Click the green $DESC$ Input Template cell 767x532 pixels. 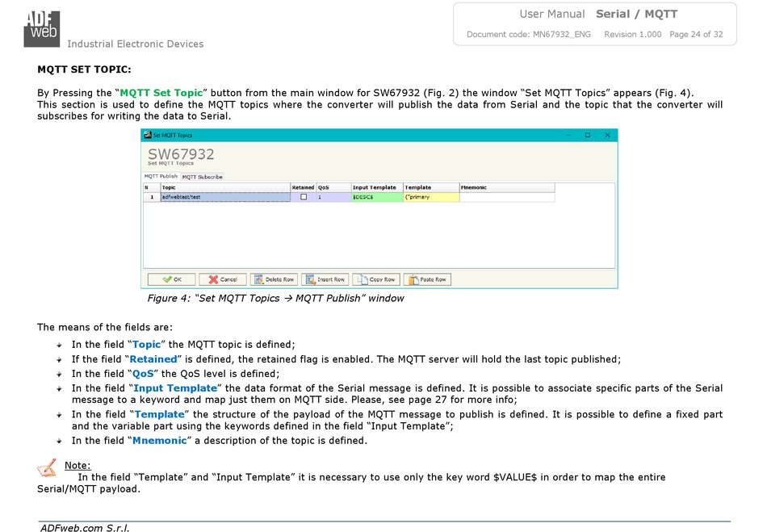click(376, 197)
